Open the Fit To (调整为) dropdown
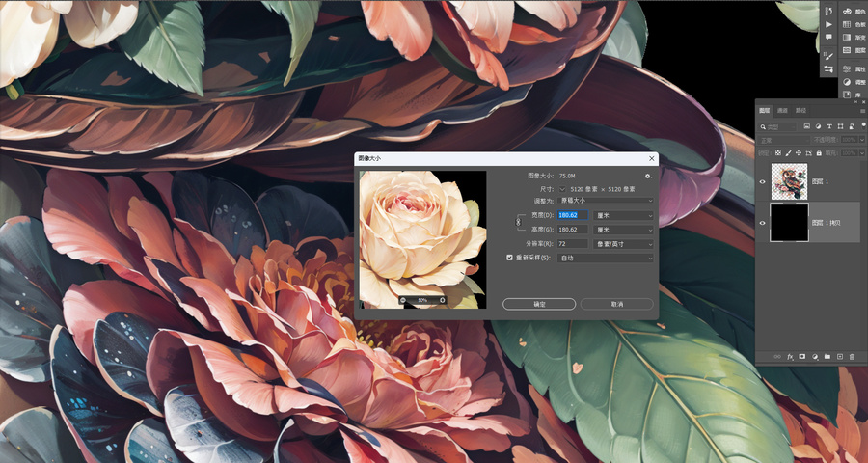This screenshot has width=868, height=463. pos(606,200)
